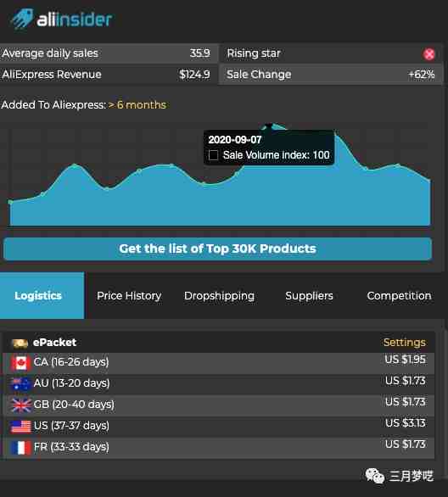
Task: Click the first data point on chart
Action: [x=10, y=202]
